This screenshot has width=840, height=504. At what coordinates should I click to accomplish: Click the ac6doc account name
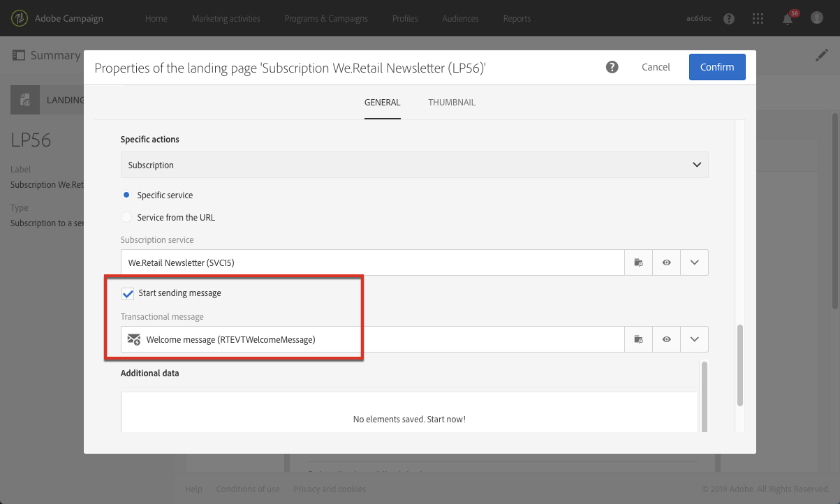tap(699, 19)
